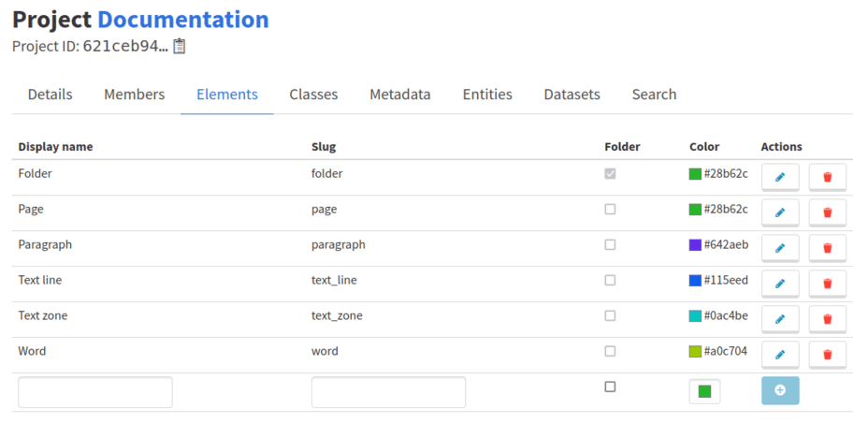This screenshot has height=423, width=868.
Task: Toggle Folder checkbox in Word row
Action: point(610,351)
